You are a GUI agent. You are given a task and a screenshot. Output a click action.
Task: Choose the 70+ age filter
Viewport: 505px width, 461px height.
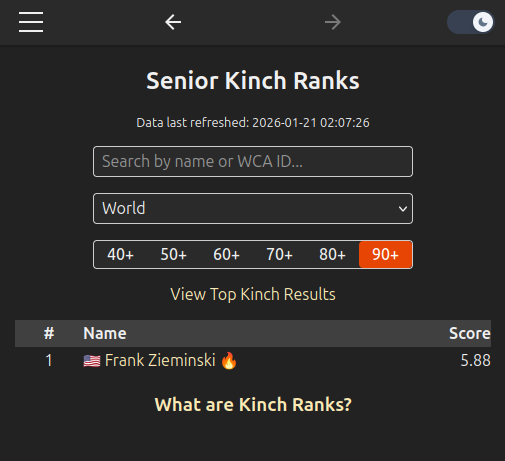click(x=279, y=255)
